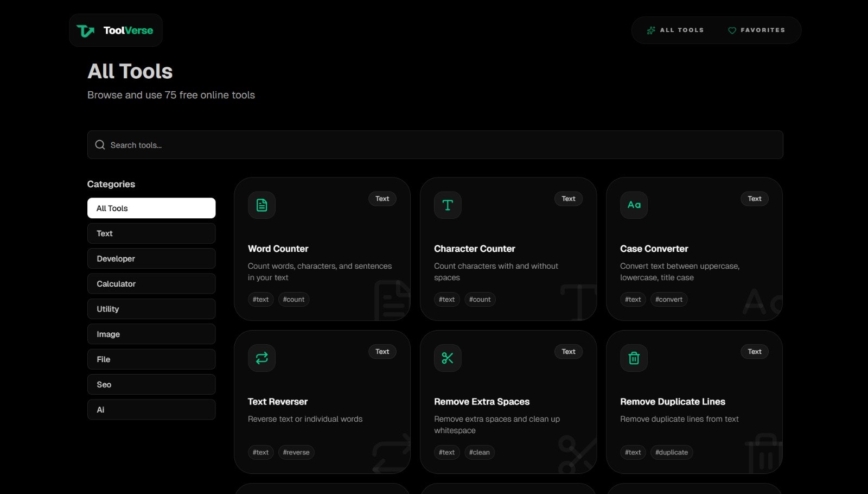Click 'Count characters with and without spaces' description
868x494 pixels.
[496, 271]
